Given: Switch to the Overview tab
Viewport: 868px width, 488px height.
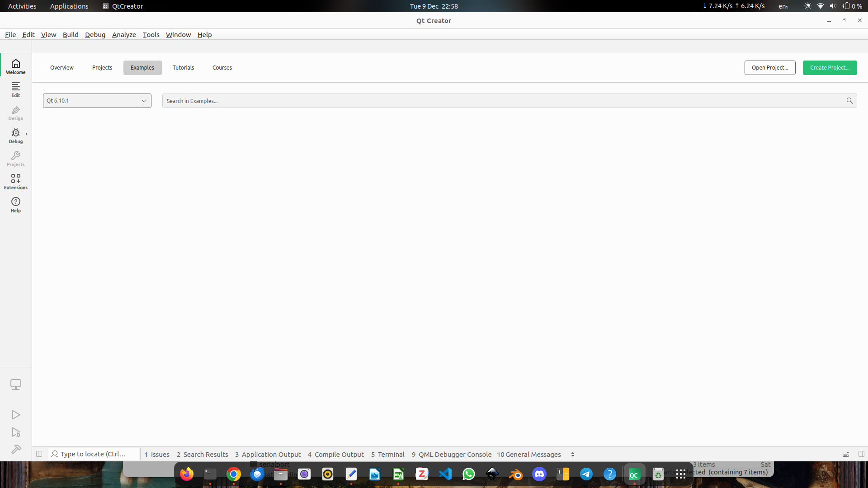Looking at the screenshot, I should [x=62, y=68].
